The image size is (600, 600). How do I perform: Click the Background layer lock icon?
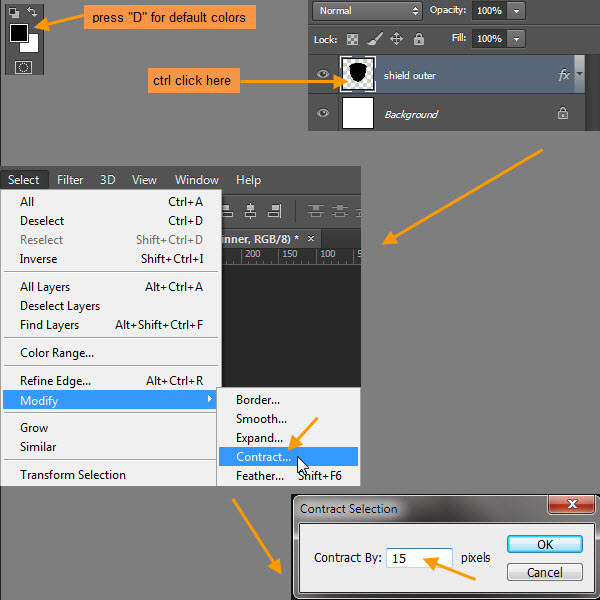pyautogui.click(x=563, y=114)
